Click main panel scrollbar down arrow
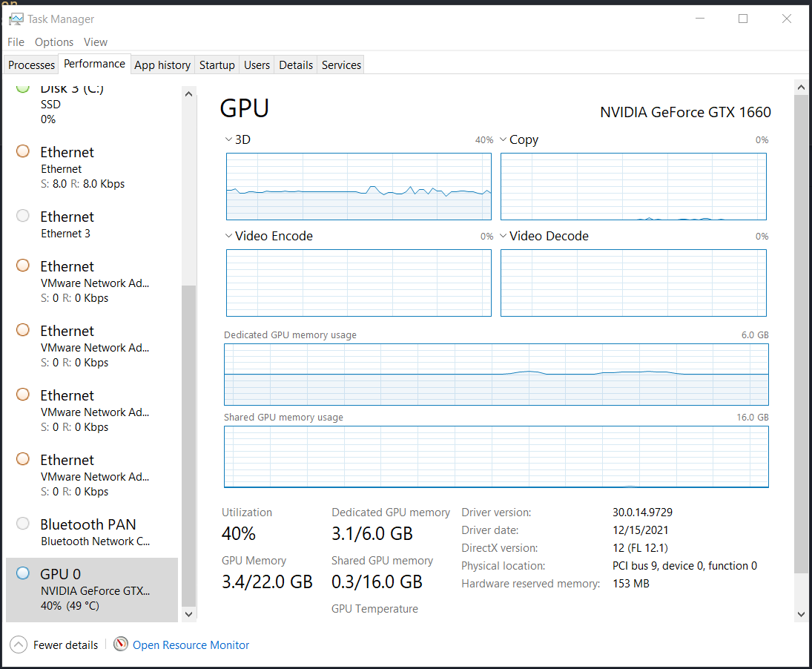The image size is (812, 669). (x=801, y=615)
